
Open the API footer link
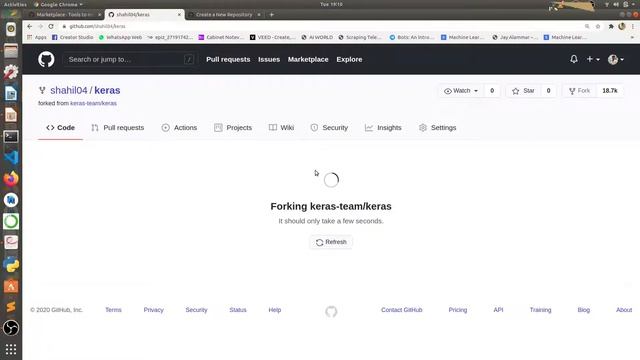498,310
